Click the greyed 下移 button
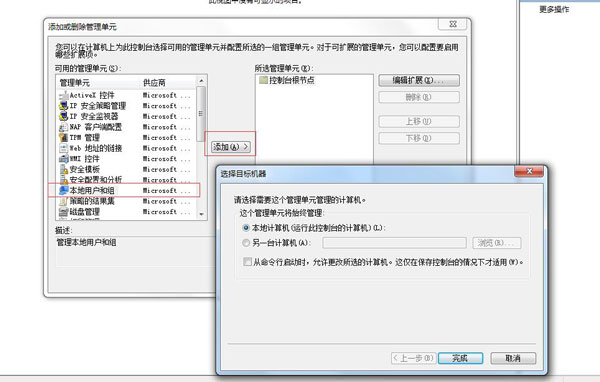 tap(419, 138)
